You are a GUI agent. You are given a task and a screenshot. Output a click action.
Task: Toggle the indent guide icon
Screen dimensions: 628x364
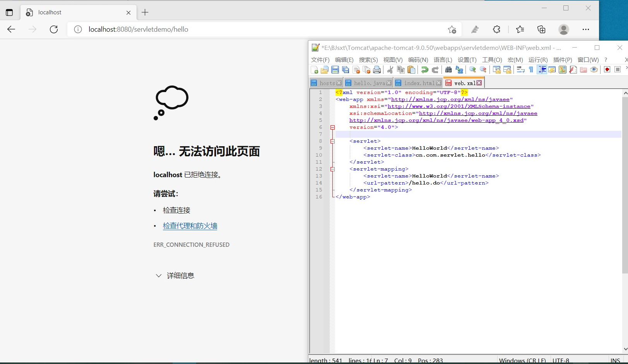pos(542,70)
